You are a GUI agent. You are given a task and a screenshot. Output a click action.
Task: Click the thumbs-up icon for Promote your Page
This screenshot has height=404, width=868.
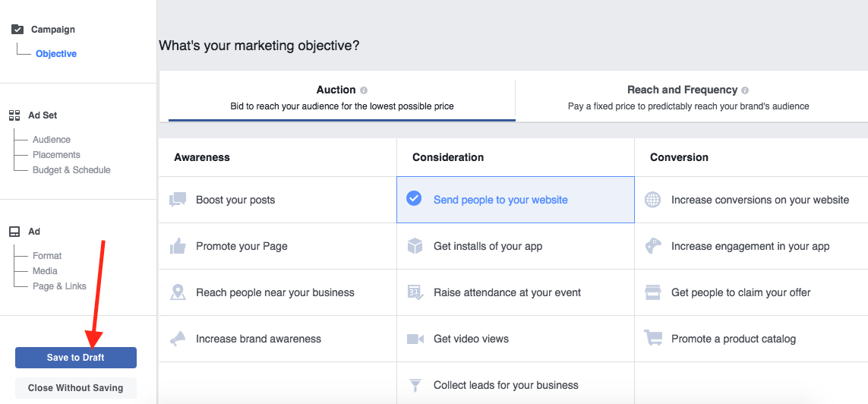pyautogui.click(x=178, y=246)
